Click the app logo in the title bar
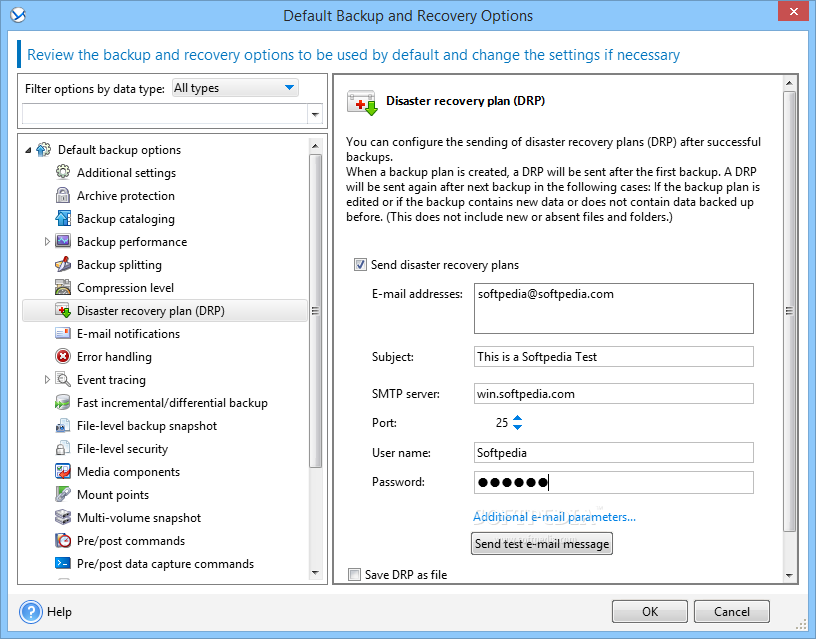The width and height of the screenshot is (816, 639). [x=18, y=15]
